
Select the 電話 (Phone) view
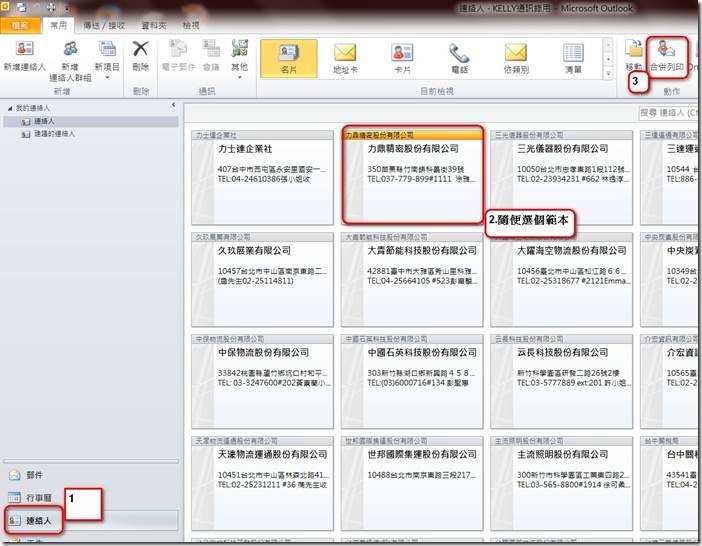click(459, 58)
